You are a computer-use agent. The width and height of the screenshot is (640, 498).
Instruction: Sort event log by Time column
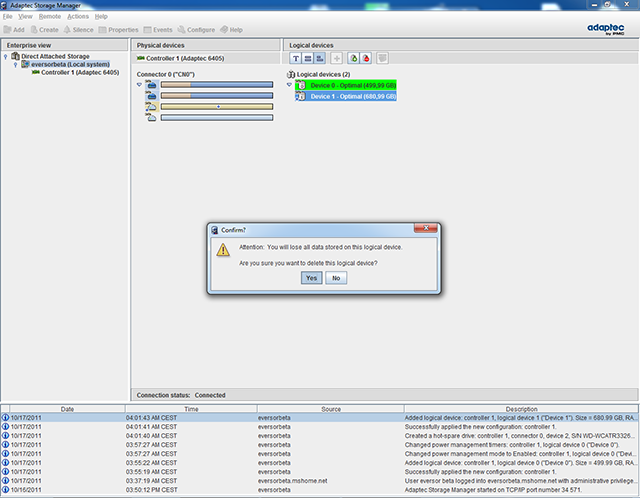click(191, 409)
